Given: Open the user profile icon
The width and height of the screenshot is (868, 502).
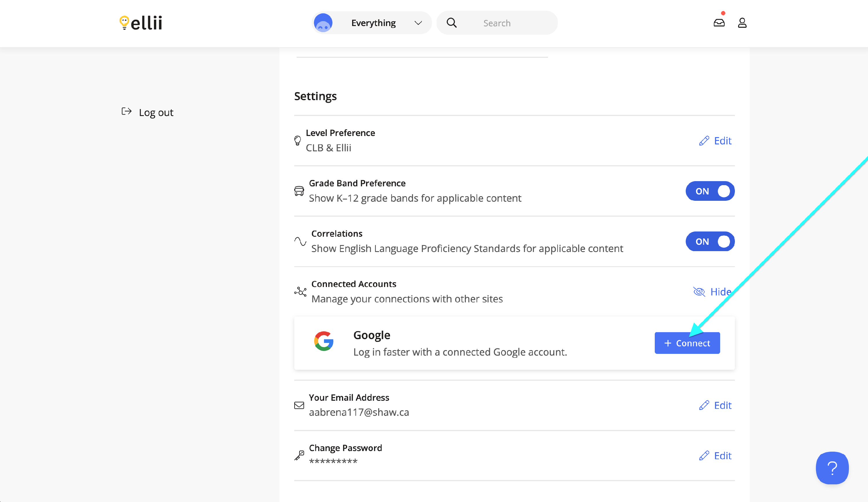Looking at the screenshot, I should [x=742, y=23].
